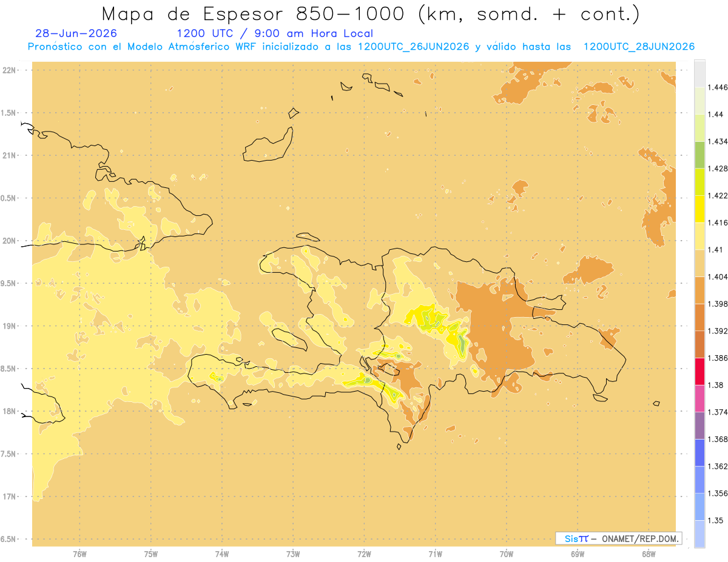Click the '1.35' color scale value
Viewport: 728px width, 562px height.
coord(716,520)
